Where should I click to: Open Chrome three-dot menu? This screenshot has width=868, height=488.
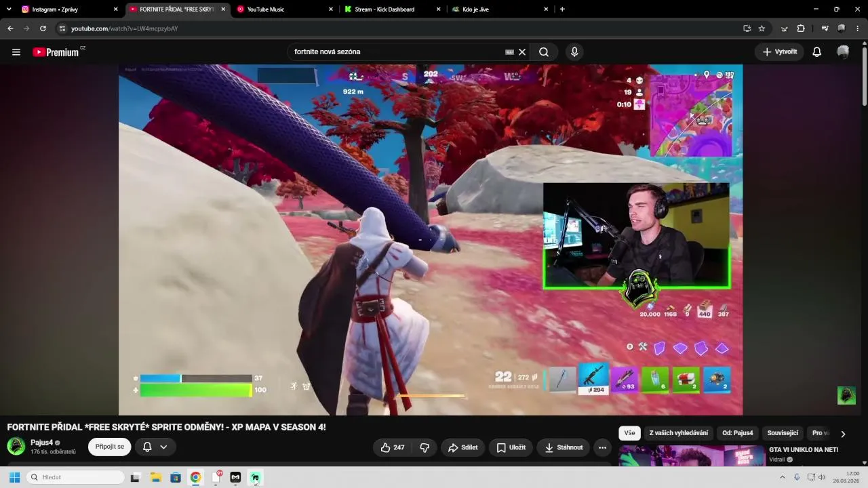(857, 28)
